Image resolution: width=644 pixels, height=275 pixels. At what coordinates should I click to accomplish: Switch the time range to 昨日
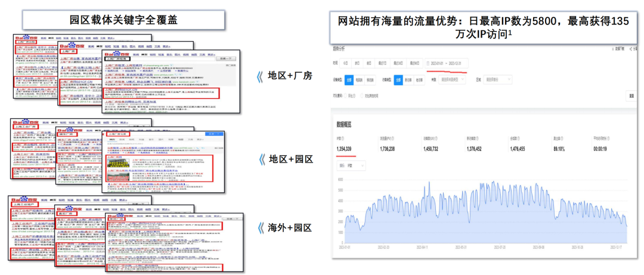[357, 64]
